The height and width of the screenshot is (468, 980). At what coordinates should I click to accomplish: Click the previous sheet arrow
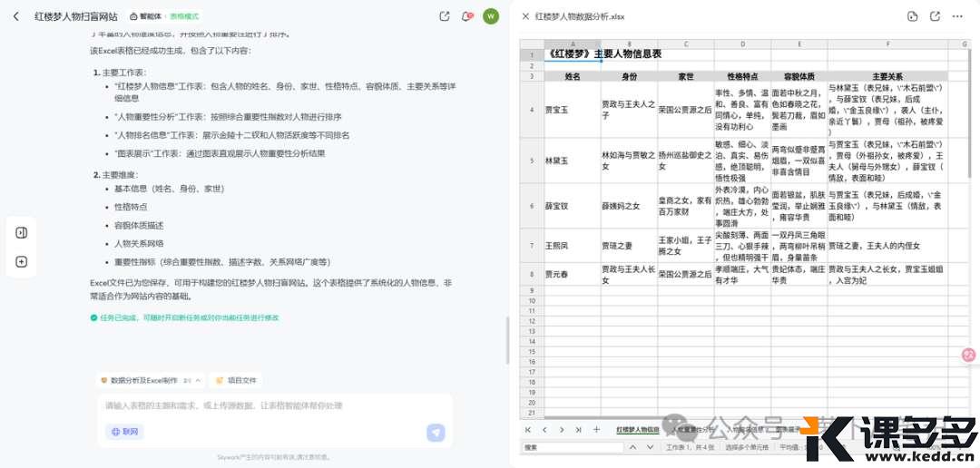pyautogui.click(x=544, y=430)
